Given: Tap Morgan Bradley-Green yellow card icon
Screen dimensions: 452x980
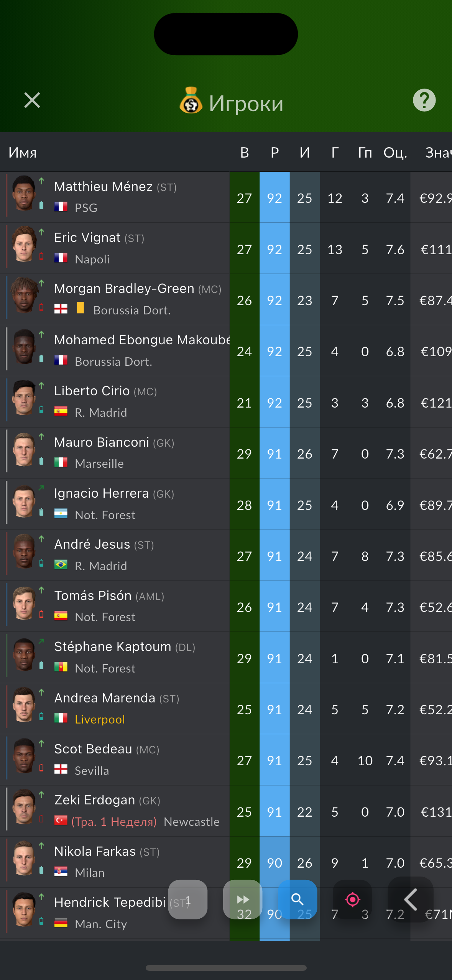Looking at the screenshot, I should coord(81,308).
